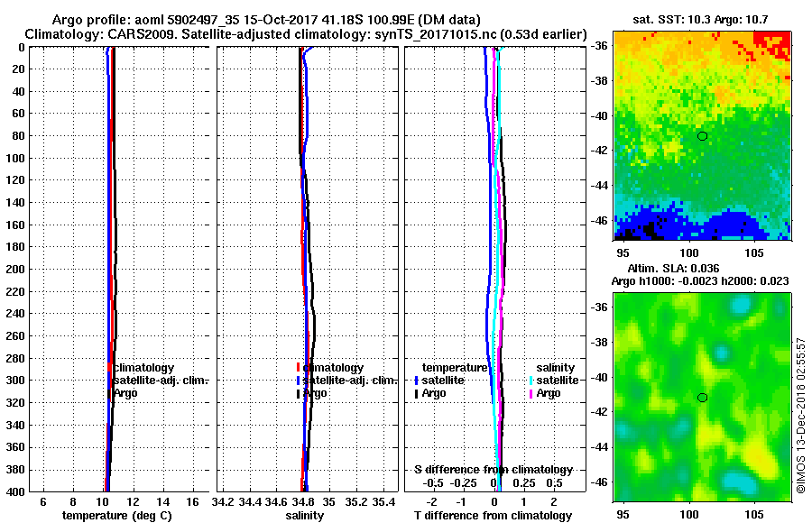Click the 200 depth tick label
The image size is (812, 523).
pyautogui.click(x=16, y=270)
